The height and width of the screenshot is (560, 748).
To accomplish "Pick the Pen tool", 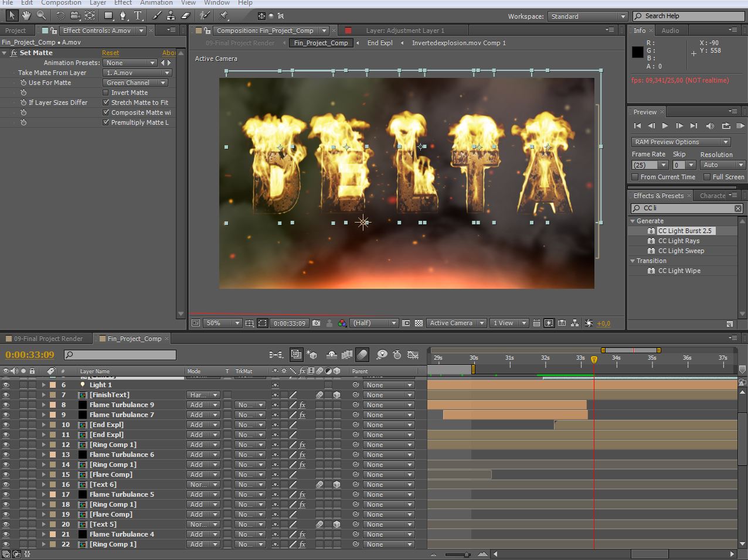I will tap(123, 16).
